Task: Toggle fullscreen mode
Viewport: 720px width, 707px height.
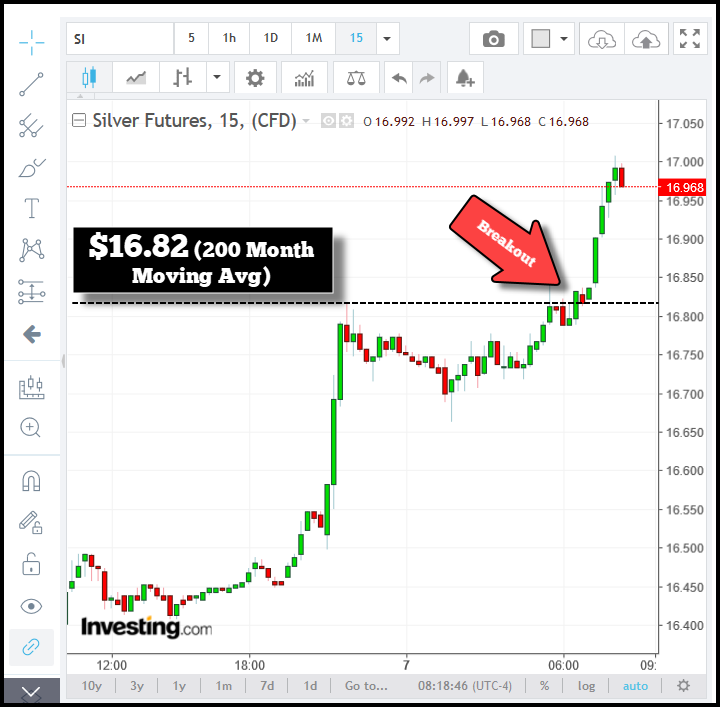Action: tap(690, 39)
